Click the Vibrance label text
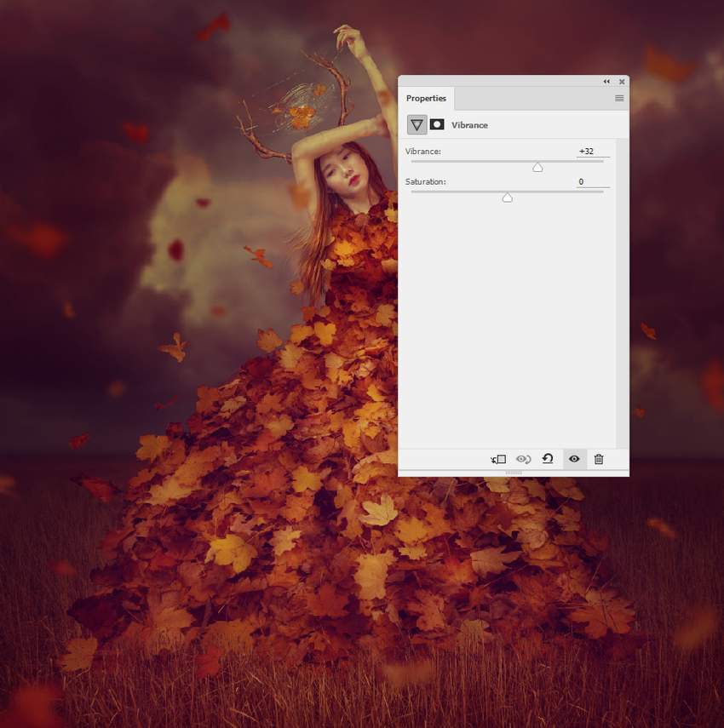Image resolution: width=724 pixels, height=728 pixels. pyautogui.click(x=422, y=152)
